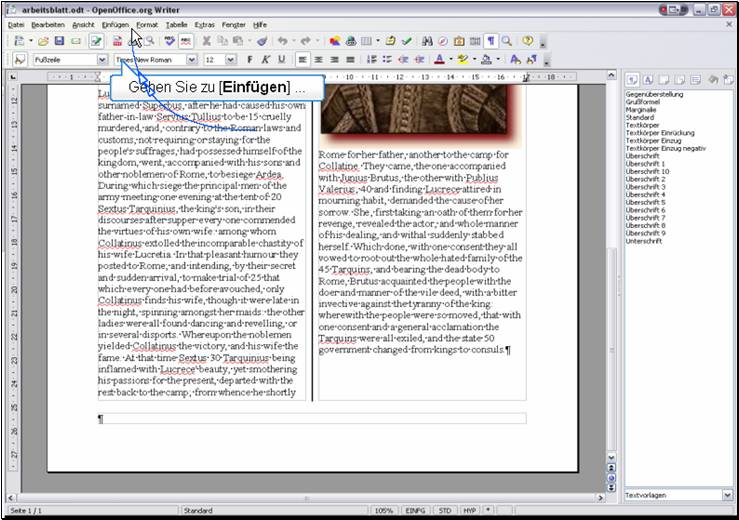The height and width of the screenshot is (520, 739).
Task: Click the Cut scissors icon
Action: point(207,41)
